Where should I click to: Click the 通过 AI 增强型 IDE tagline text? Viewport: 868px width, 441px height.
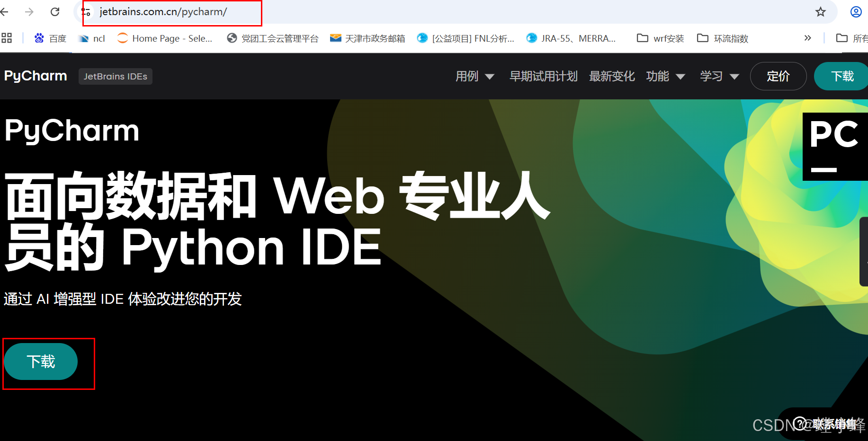click(x=123, y=299)
